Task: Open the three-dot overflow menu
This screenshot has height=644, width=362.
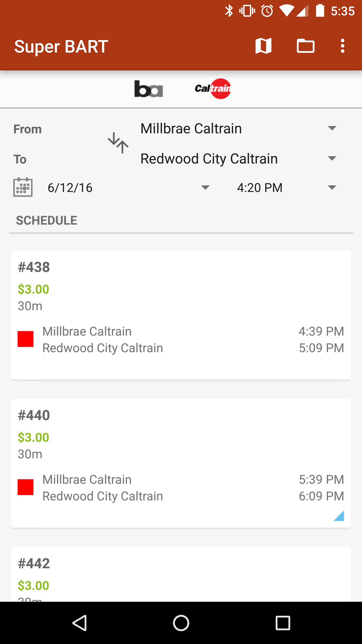Action: (x=342, y=46)
